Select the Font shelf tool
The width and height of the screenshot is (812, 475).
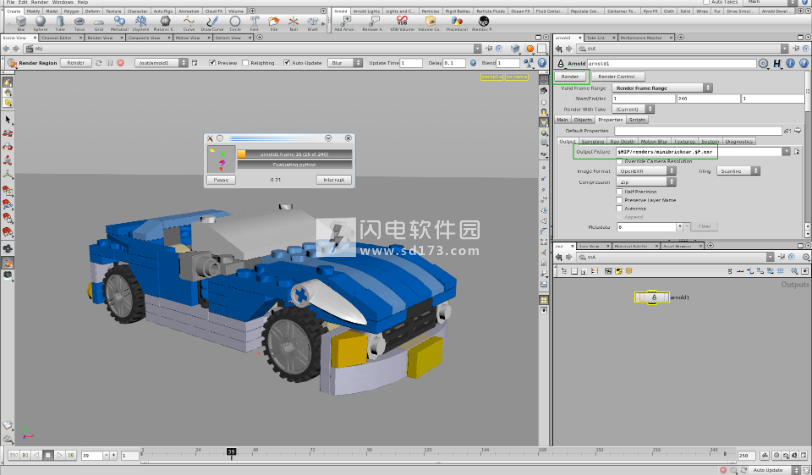click(254, 23)
